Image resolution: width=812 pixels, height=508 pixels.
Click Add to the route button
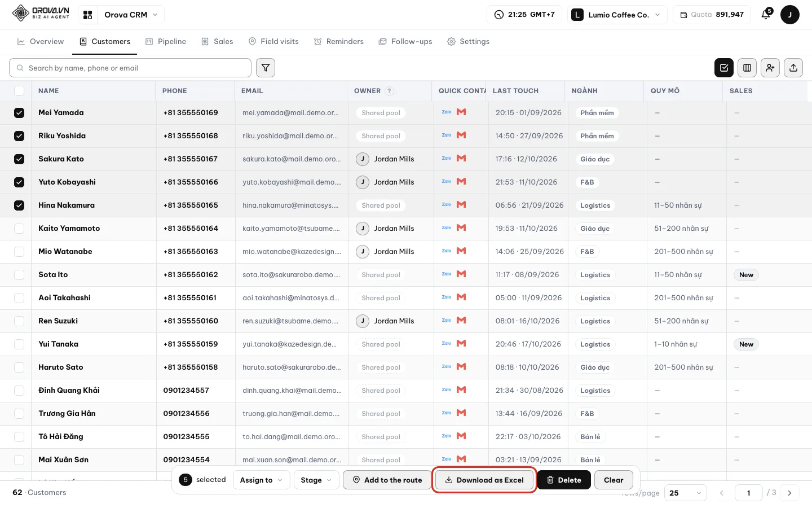pos(387,480)
